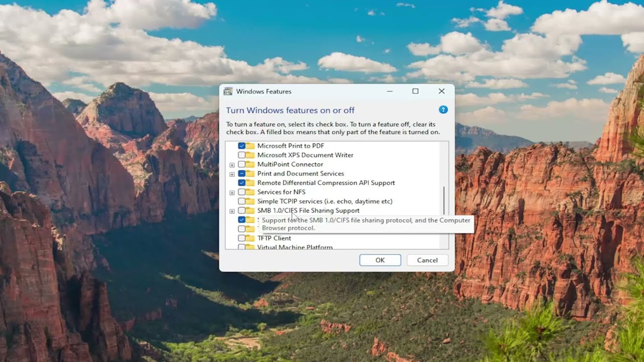
Task: Click the folder icon beside TFTP Client
Action: pos(250,238)
